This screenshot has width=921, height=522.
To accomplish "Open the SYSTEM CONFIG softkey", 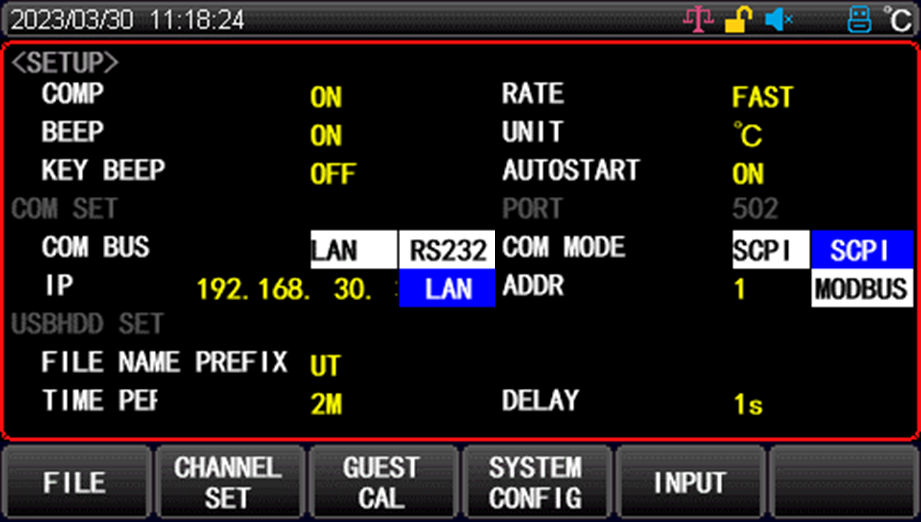I will coord(536,483).
